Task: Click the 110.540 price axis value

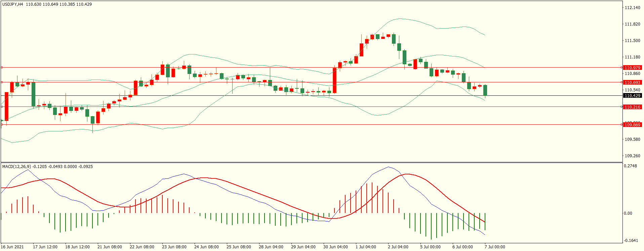Action: pyautogui.click(x=632, y=90)
